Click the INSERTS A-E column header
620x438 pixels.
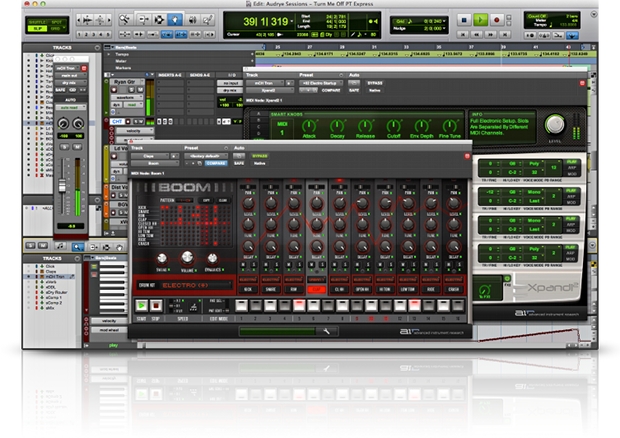(x=170, y=75)
